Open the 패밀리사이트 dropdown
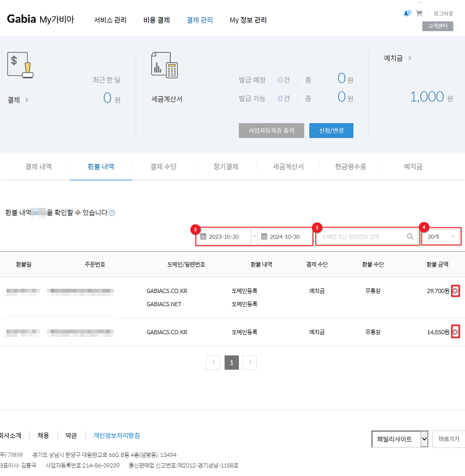 click(x=400, y=439)
